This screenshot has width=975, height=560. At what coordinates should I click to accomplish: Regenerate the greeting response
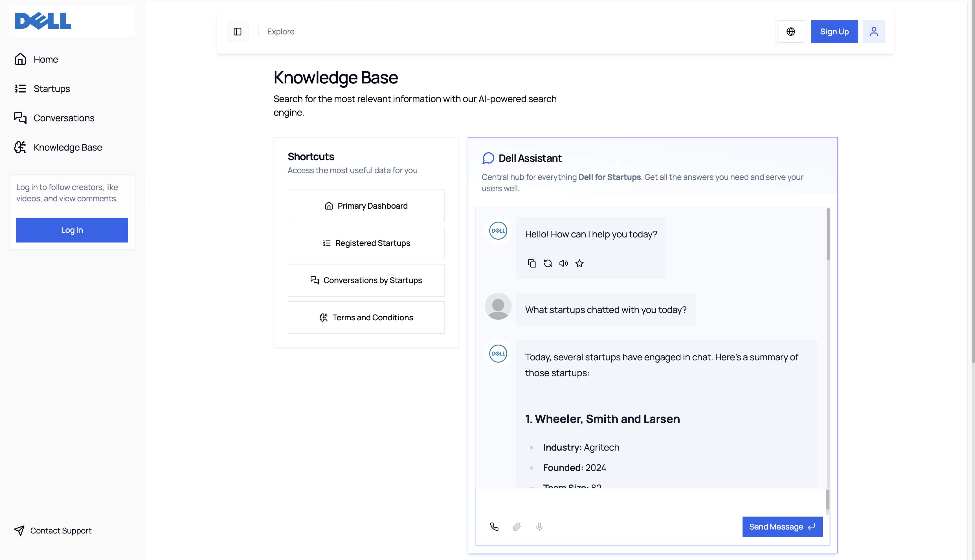coord(548,263)
